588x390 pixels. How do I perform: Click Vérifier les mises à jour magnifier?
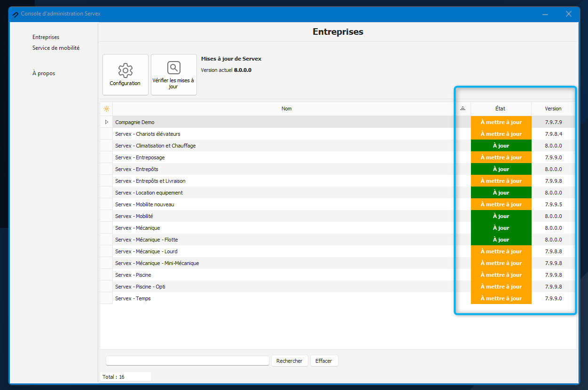coord(173,75)
